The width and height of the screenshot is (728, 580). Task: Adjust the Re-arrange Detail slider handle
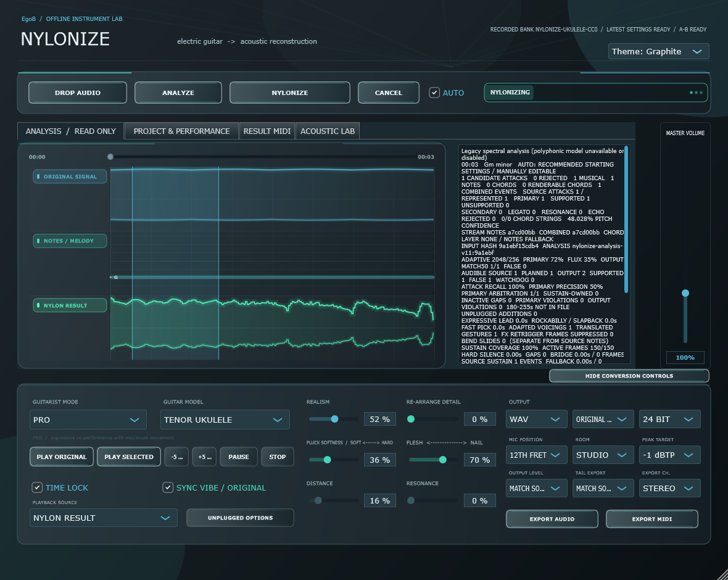[411, 419]
